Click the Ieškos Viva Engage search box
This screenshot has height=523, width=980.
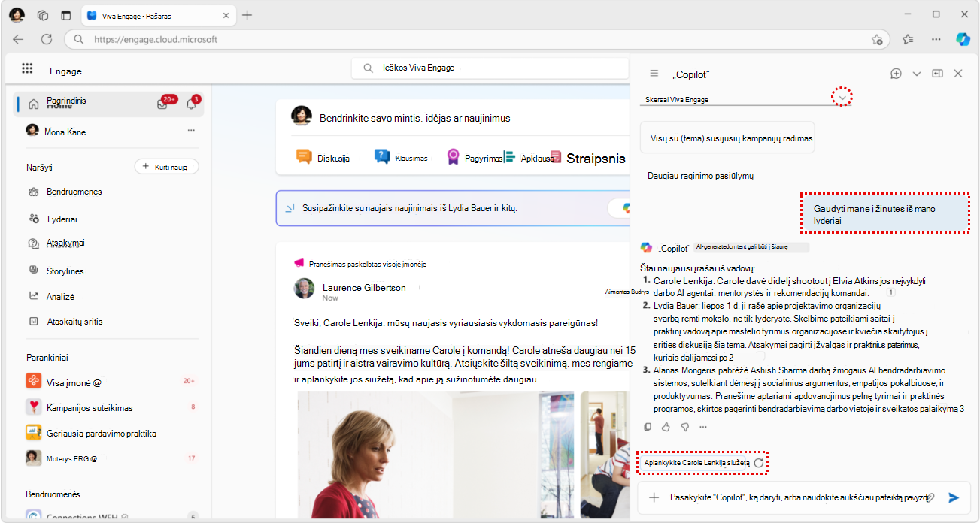click(490, 68)
